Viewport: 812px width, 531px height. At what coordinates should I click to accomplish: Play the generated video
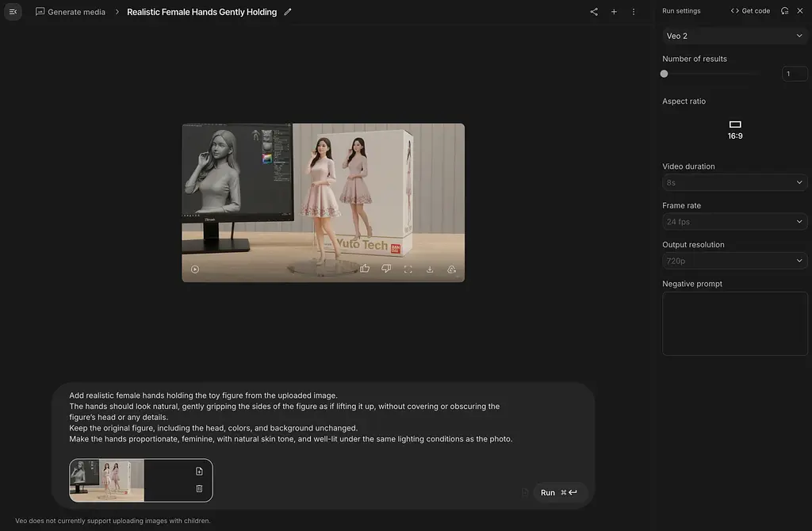pos(194,269)
